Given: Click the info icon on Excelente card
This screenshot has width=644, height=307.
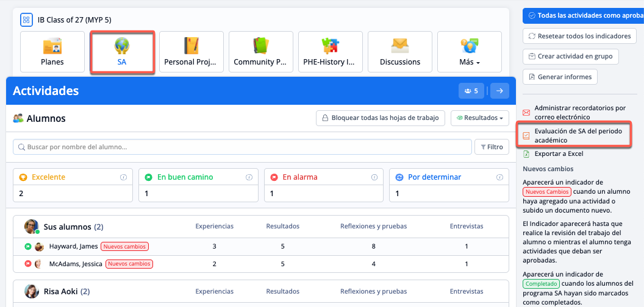Looking at the screenshot, I should point(123,177).
